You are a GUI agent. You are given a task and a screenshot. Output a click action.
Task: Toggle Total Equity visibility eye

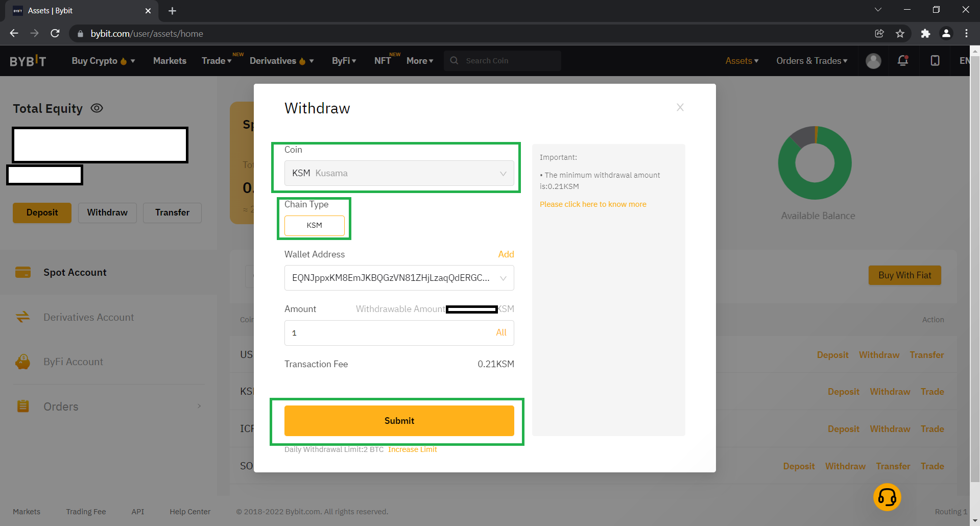[x=97, y=108]
